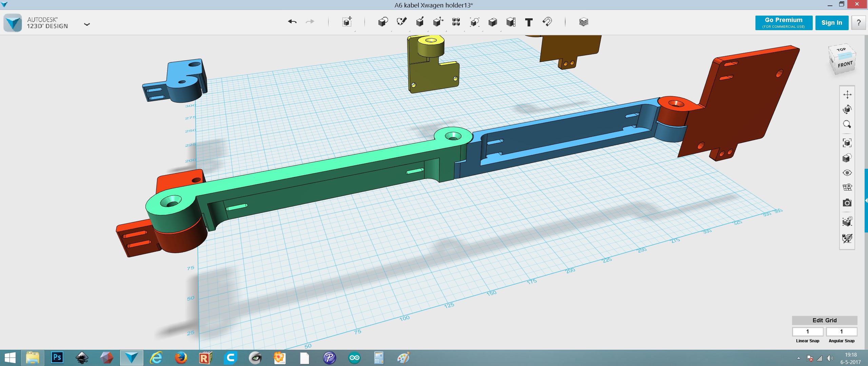Click the Linear Snap value field
This screenshot has width=868, height=366.
pyautogui.click(x=808, y=331)
